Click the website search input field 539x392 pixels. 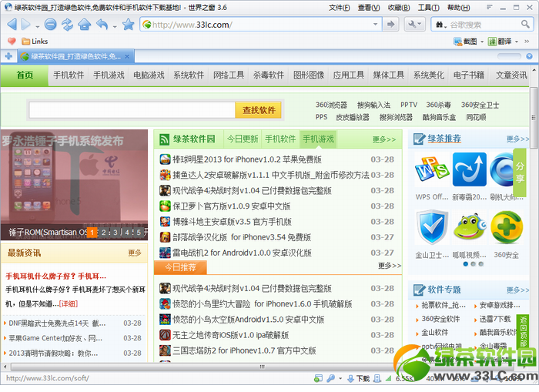[x=132, y=110]
